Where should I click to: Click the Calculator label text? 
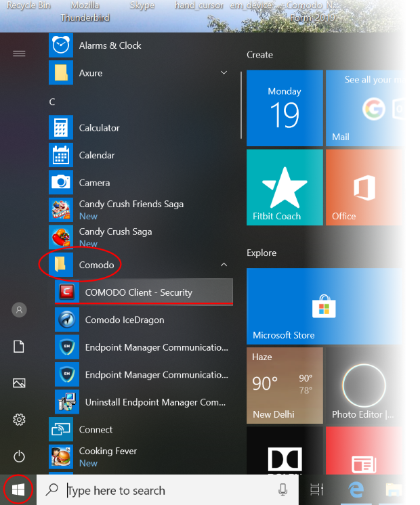100,128
